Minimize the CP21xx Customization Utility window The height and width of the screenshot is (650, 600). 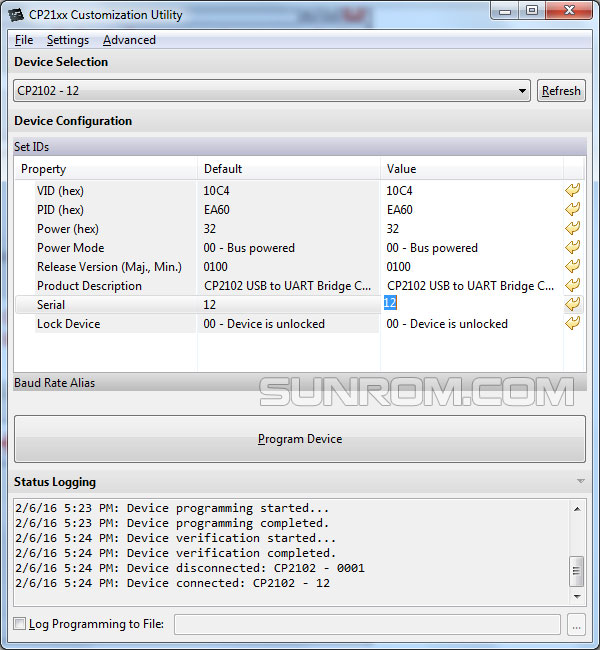505,11
